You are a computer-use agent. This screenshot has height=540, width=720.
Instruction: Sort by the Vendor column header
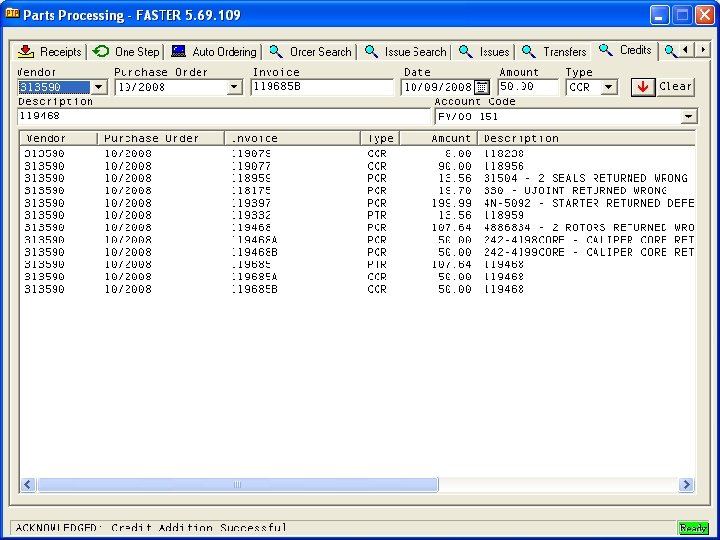point(58,138)
